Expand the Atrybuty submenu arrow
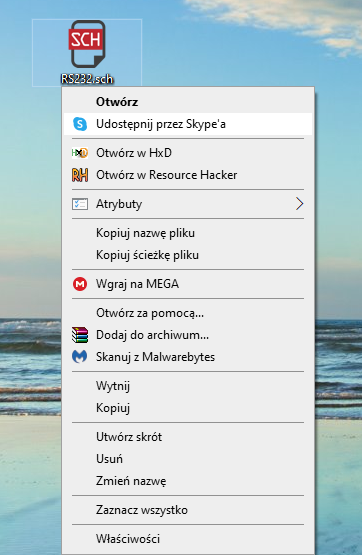362x555 pixels. [x=299, y=204]
